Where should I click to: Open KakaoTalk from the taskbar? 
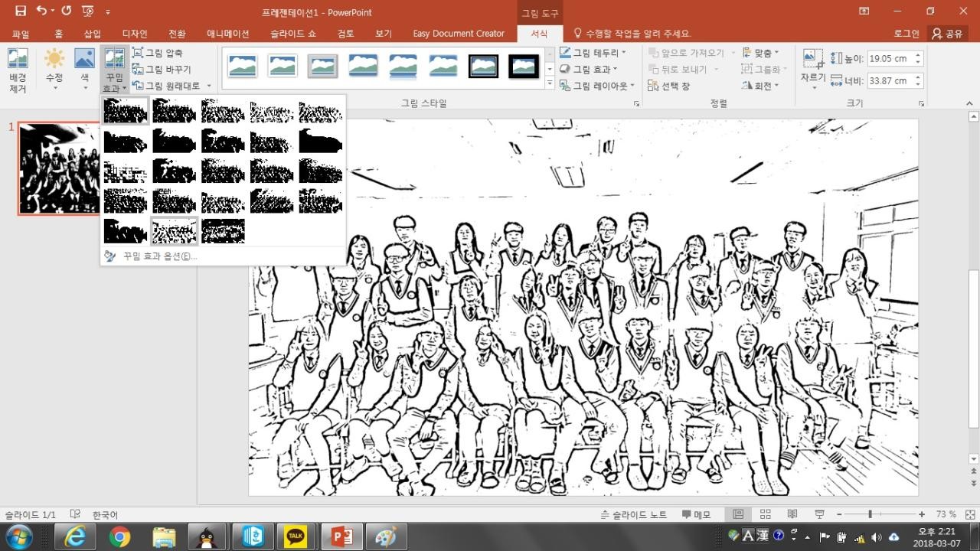(296, 537)
